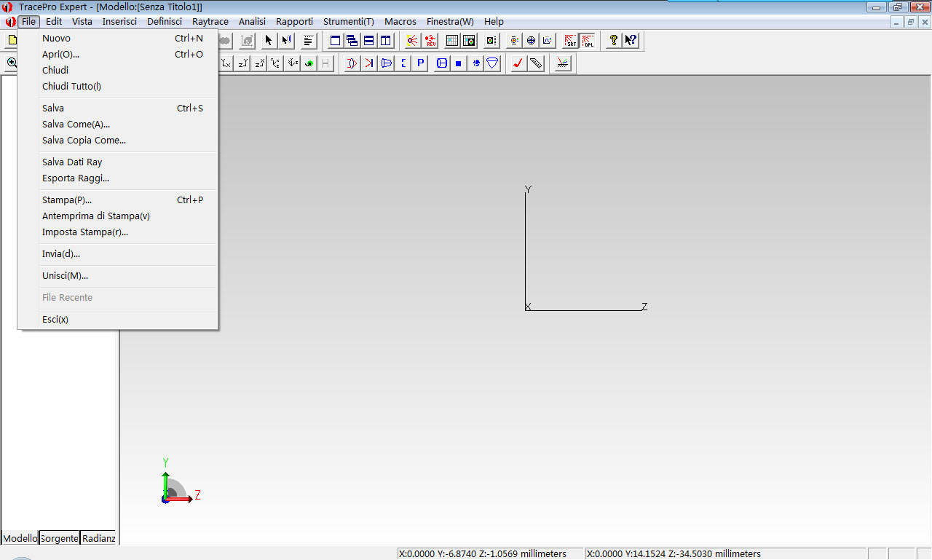Tile windows horizontally via toolbar icon
932x560 pixels.
click(x=368, y=41)
